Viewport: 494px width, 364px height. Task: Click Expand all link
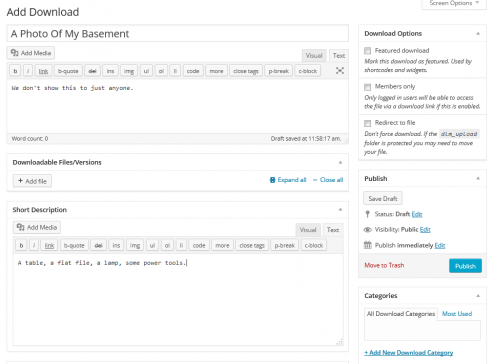coord(288,180)
